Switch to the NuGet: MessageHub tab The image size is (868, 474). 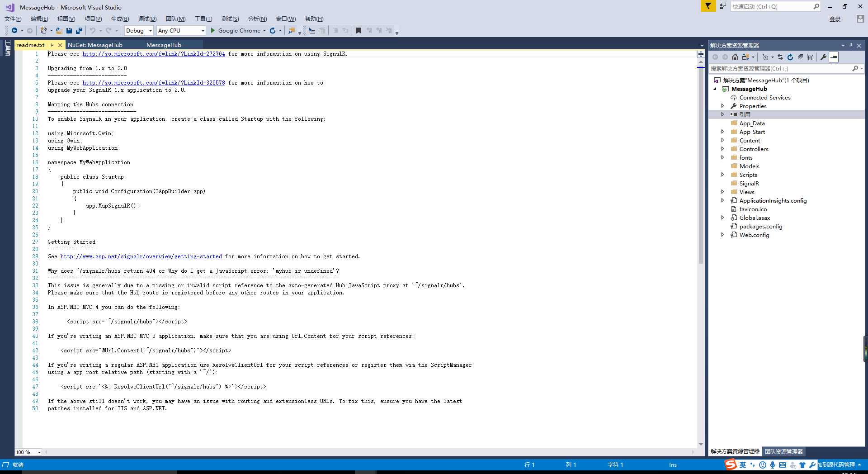click(95, 45)
